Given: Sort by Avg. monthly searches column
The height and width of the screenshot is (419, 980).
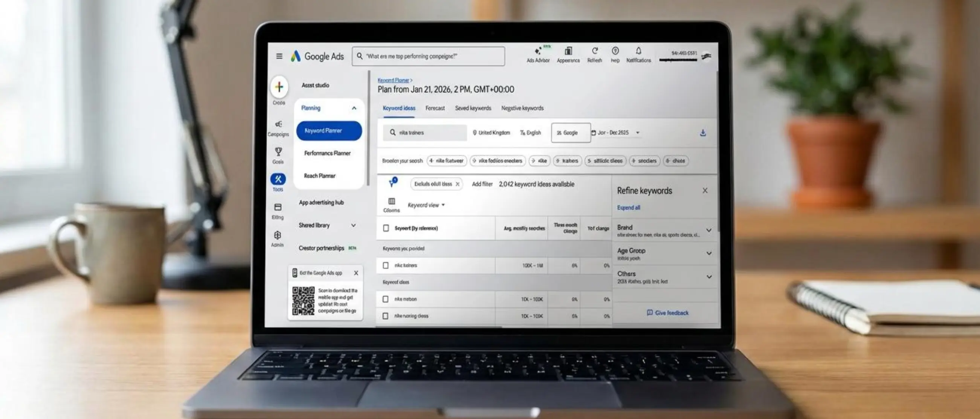Looking at the screenshot, I should [524, 228].
